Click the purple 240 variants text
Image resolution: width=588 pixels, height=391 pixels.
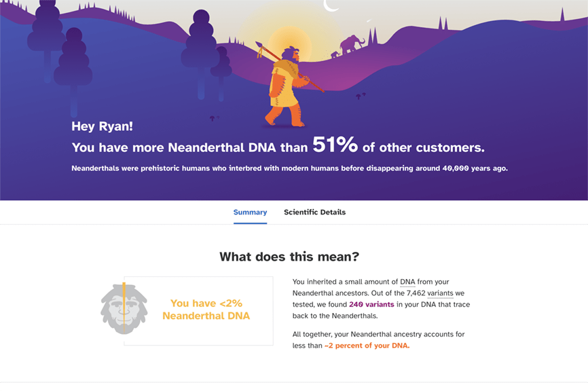371,304
